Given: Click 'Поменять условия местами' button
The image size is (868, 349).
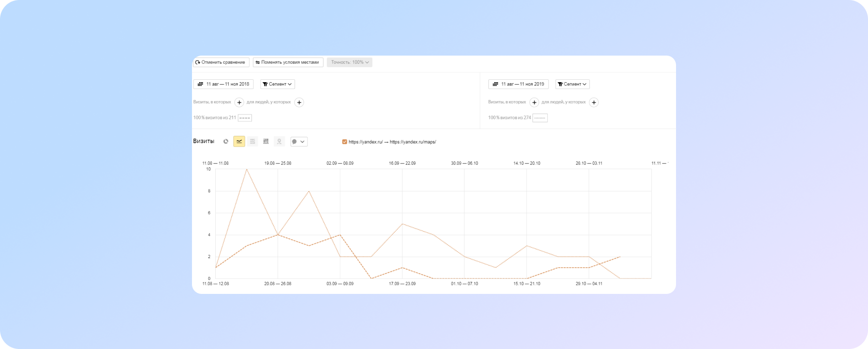Looking at the screenshot, I should pos(288,62).
